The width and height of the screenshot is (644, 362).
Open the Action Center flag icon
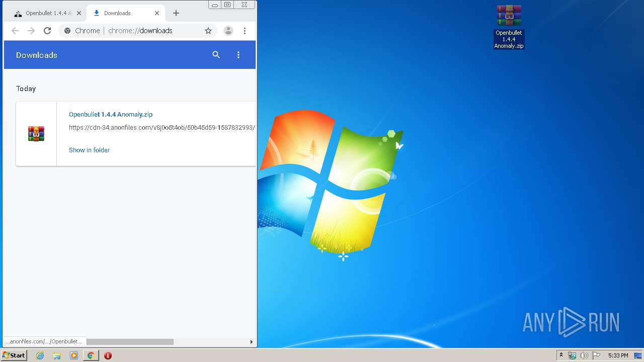pyautogui.click(x=596, y=355)
